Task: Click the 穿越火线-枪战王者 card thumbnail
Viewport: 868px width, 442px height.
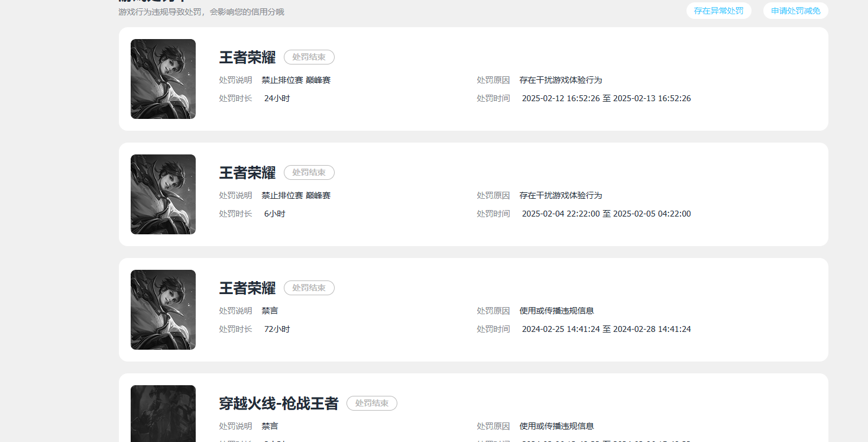Action: click(163, 414)
